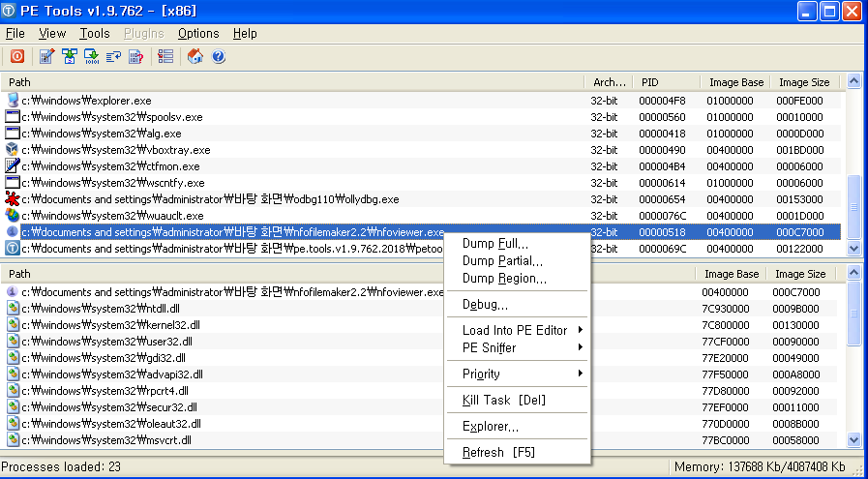Viewport: 868px width, 479px height.
Task: Click the petools process icon in last row
Action: [x=13, y=248]
